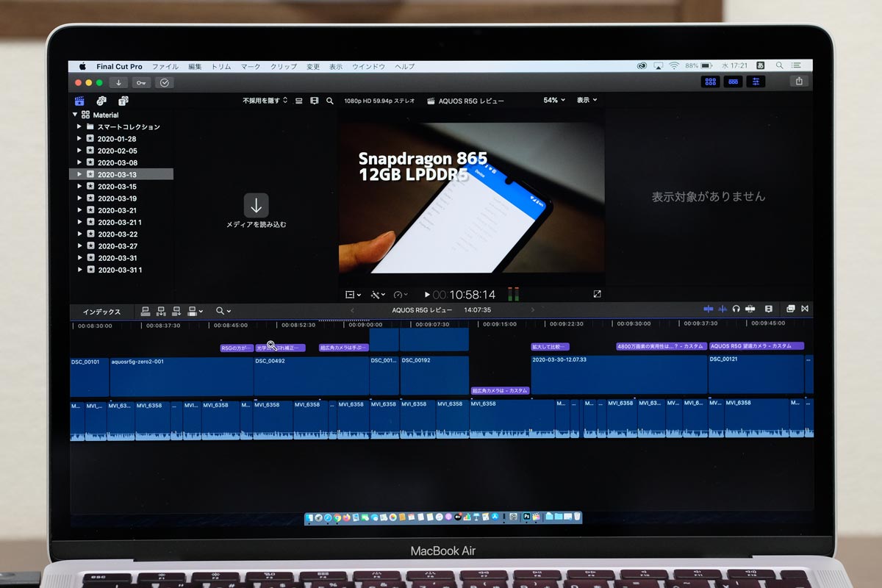Toggle solo headphones icon
Viewport: 882px width, 588px height.
736,309
